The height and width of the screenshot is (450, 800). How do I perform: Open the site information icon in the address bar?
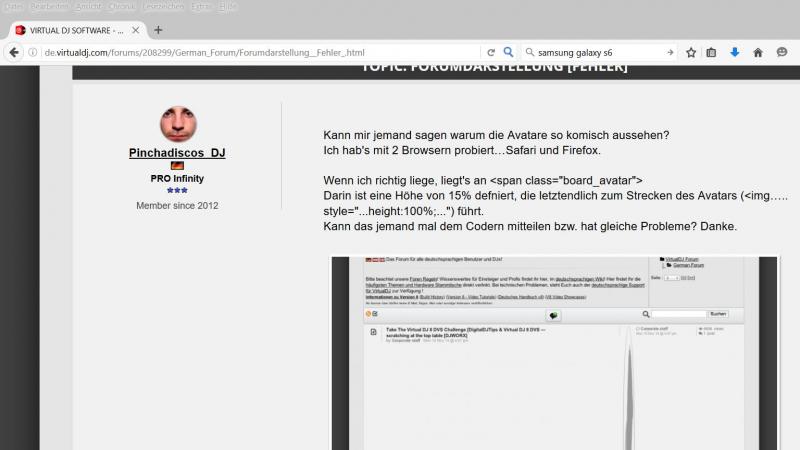[33, 52]
